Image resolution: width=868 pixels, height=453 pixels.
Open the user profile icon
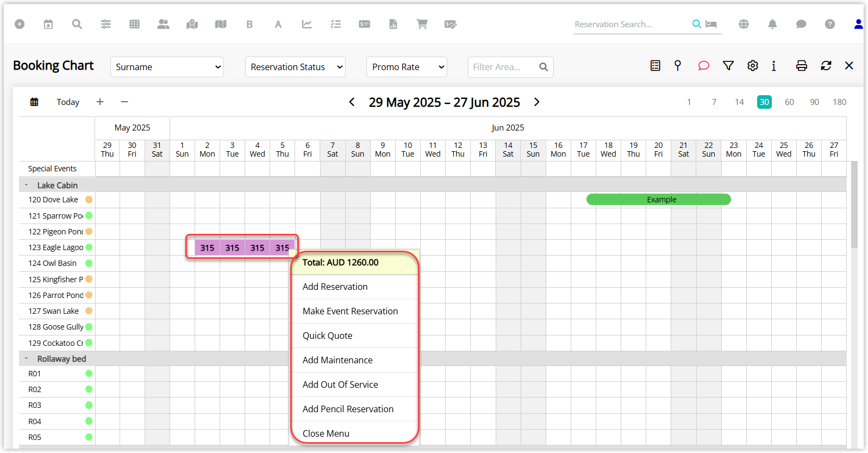tap(859, 24)
